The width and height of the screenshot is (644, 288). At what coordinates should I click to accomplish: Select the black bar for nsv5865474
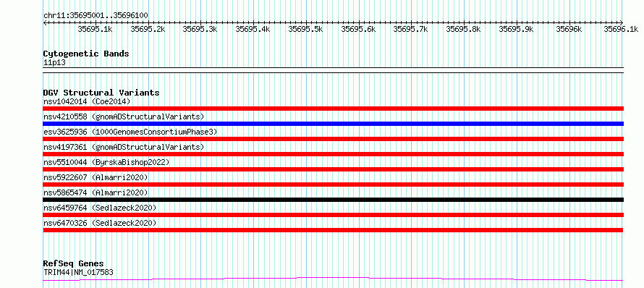[x=333, y=200]
